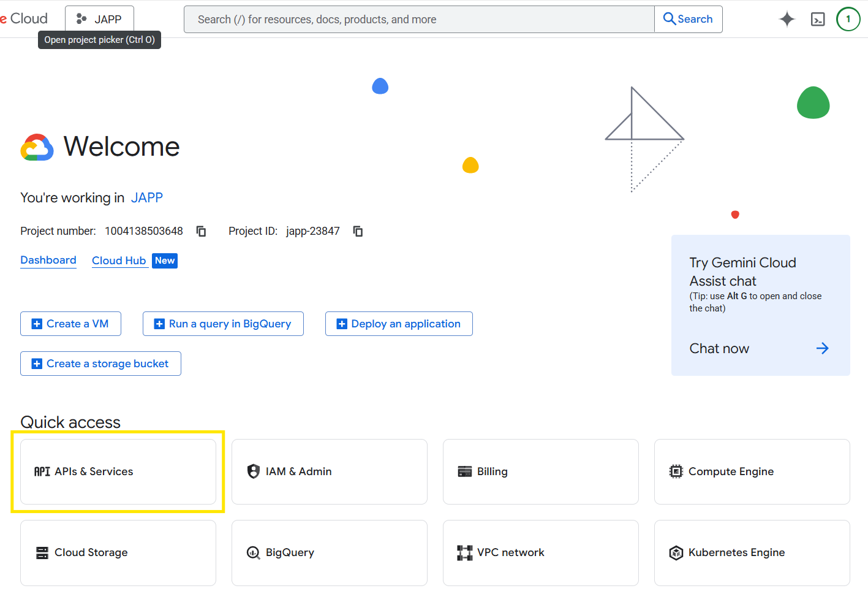Open Chat now in Gemini card
Image resolution: width=868 pixels, height=591 pixels.
point(719,348)
